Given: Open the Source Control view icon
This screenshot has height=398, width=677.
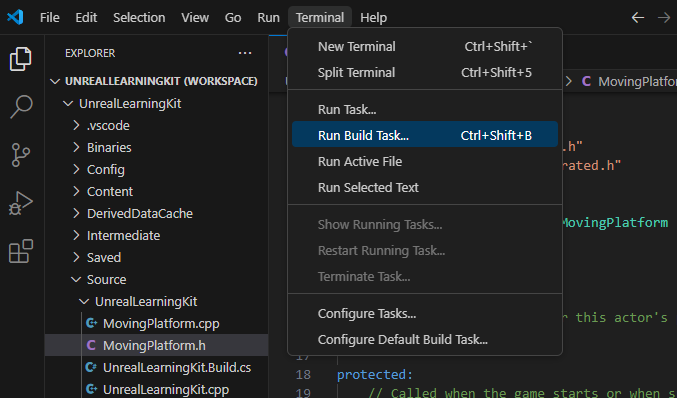Looking at the screenshot, I should tap(21, 155).
